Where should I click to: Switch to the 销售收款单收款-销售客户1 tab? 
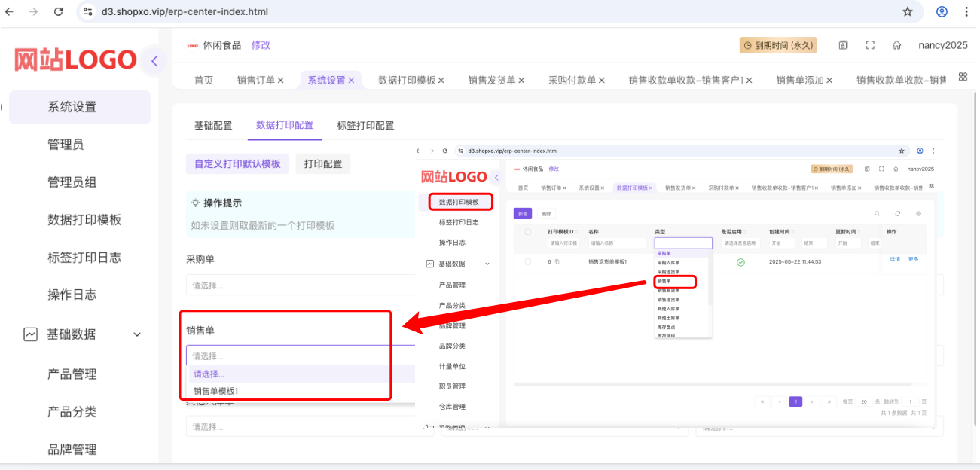pyautogui.click(x=687, y=80)
